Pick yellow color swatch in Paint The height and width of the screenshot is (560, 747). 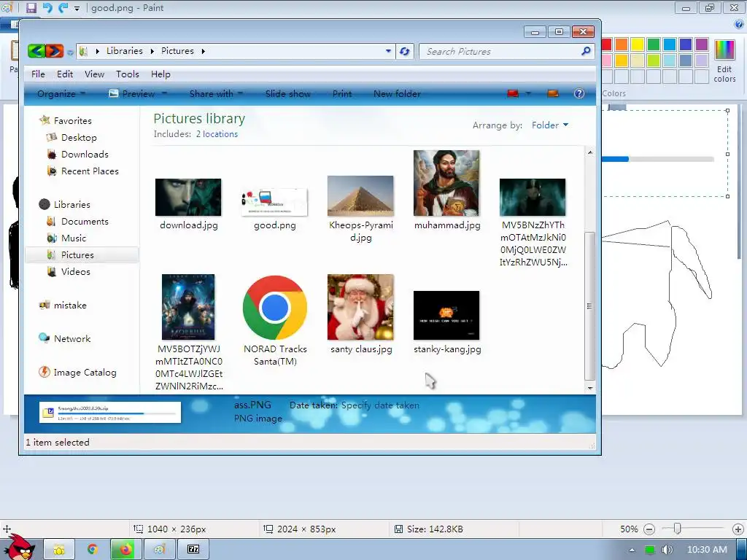point(638,44)
